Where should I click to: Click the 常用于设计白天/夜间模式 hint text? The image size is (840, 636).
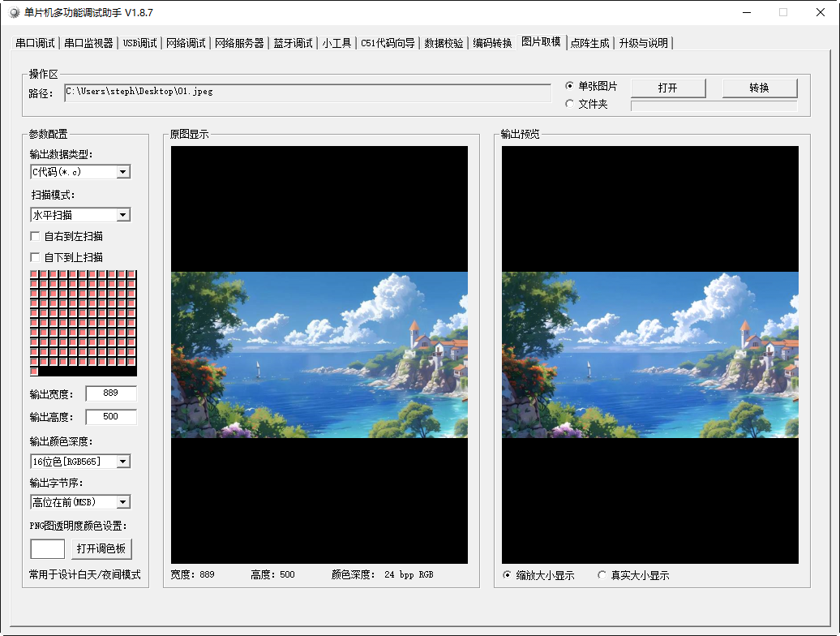pyautogui.click(x=84, y=575)
